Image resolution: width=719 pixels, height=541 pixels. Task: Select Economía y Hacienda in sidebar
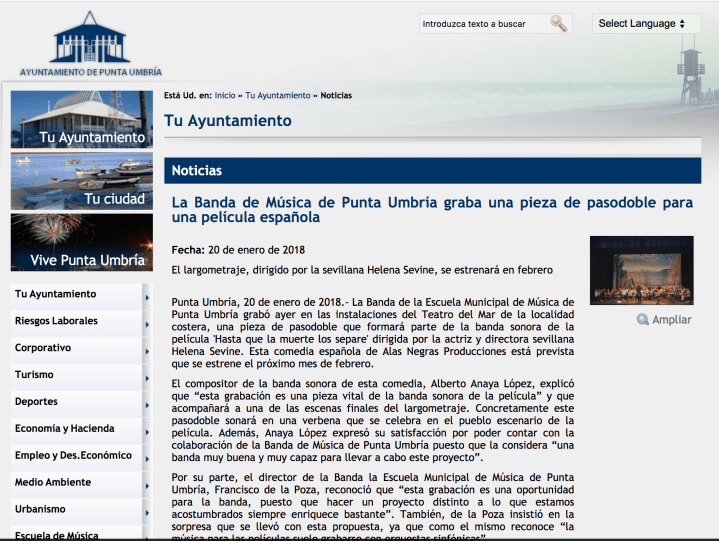pyautogui.click(x=65, y=429)
